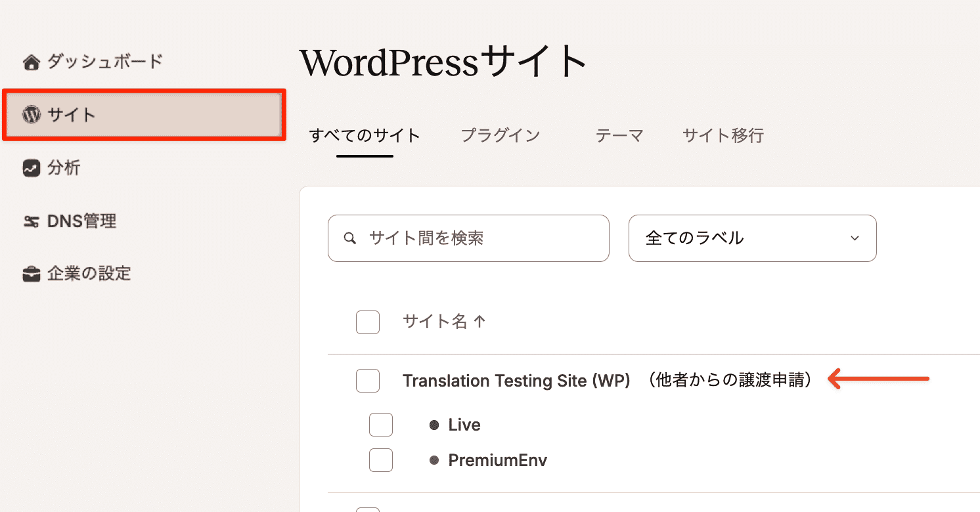The image size is (980, 512).
Task: Check the select-all sites checkbox
Action: (x=368, y=322)
